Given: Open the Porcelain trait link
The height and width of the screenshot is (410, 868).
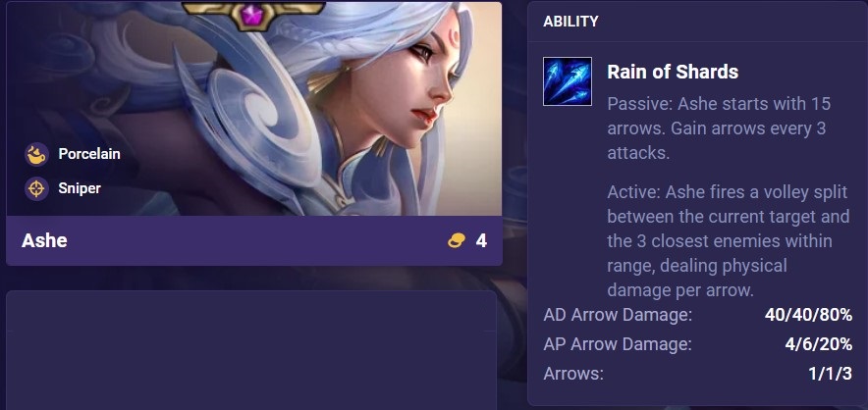Looking at the screenshot, I should click(x=89, y=154).
